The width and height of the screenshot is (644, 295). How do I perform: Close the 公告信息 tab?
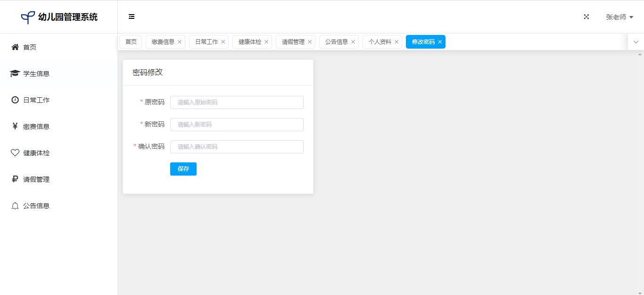[x=353, y=42]
